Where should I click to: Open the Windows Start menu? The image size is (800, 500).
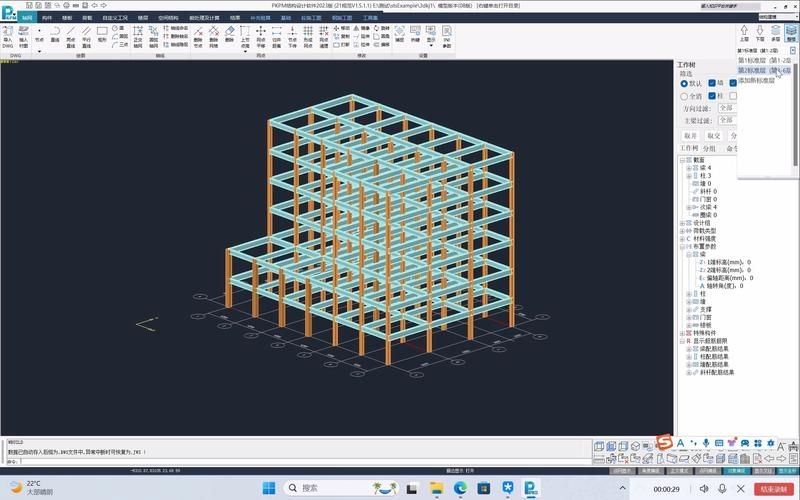(x=267, y=488)
